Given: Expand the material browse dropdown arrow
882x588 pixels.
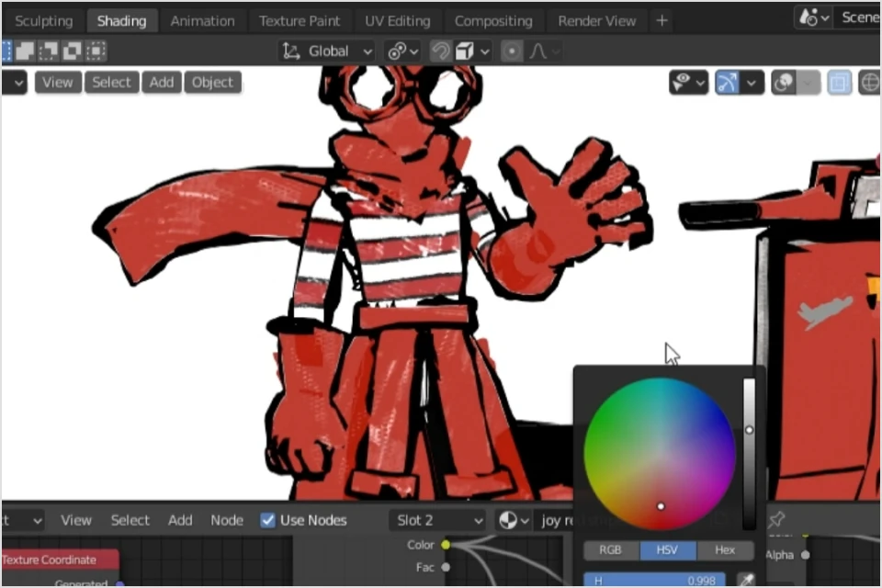Looking at the screenshot, I should [525, 521].
